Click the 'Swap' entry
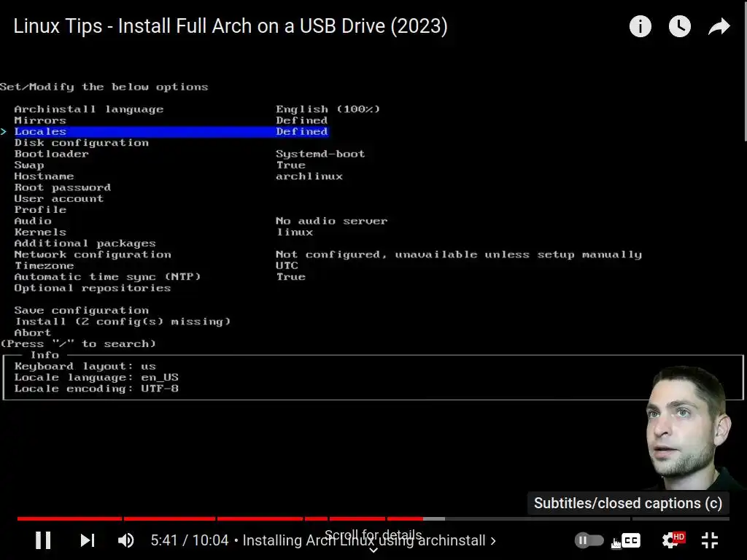This screenshot has width=747, height=560. [x=29, y=166]
